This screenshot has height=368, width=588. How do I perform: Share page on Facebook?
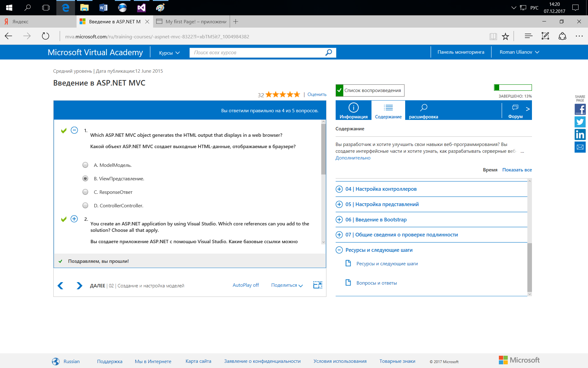pyautogui.click(x=580, y=109)
